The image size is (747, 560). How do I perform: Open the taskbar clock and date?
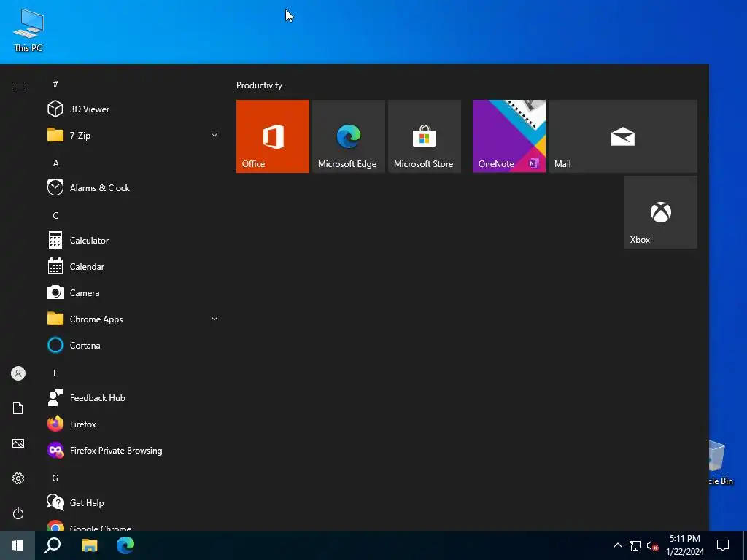click(685, 545)
